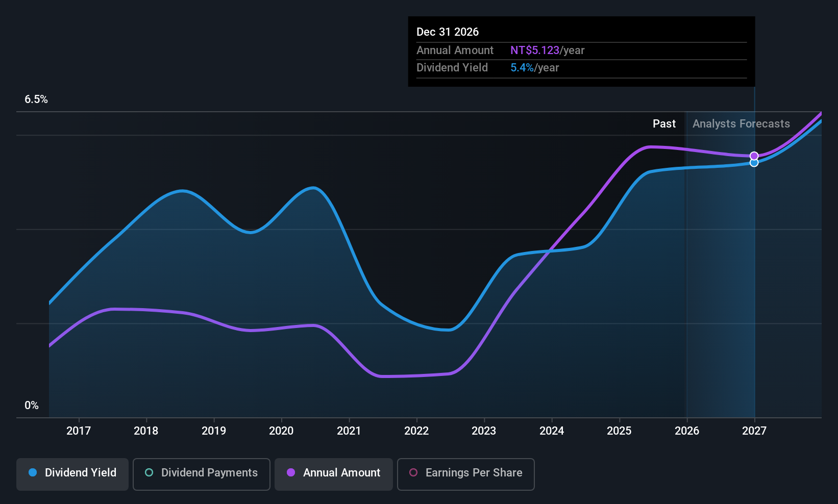
Task: Click the NT$5.123/year annual amount value
Action: pyautogui.click(x=547, y=50)
